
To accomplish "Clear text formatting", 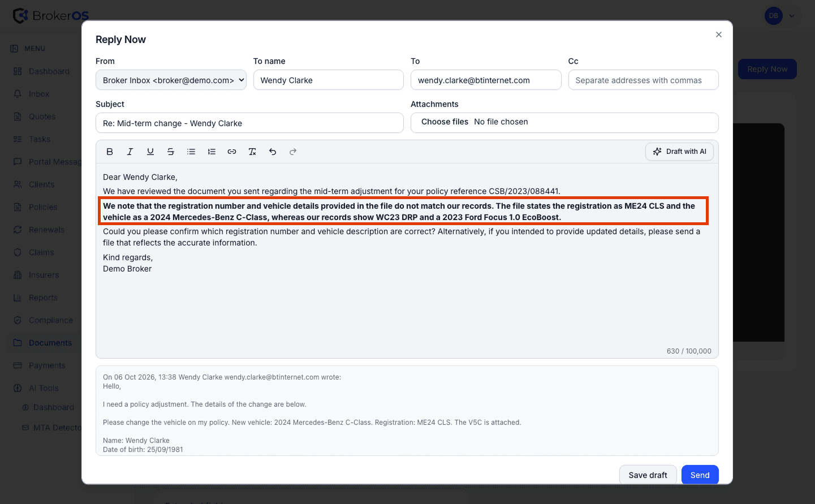I will (252, 152).
